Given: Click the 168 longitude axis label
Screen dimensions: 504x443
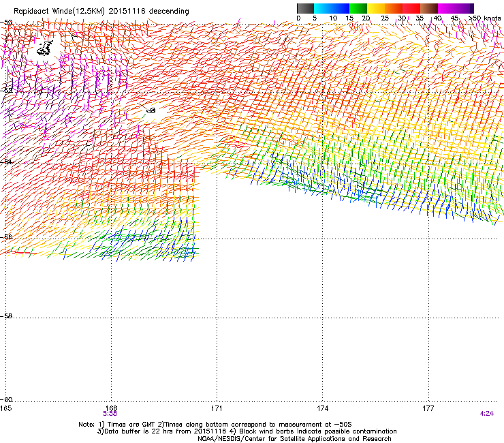Looking at the screenshot, I should (x=111, y=408).
